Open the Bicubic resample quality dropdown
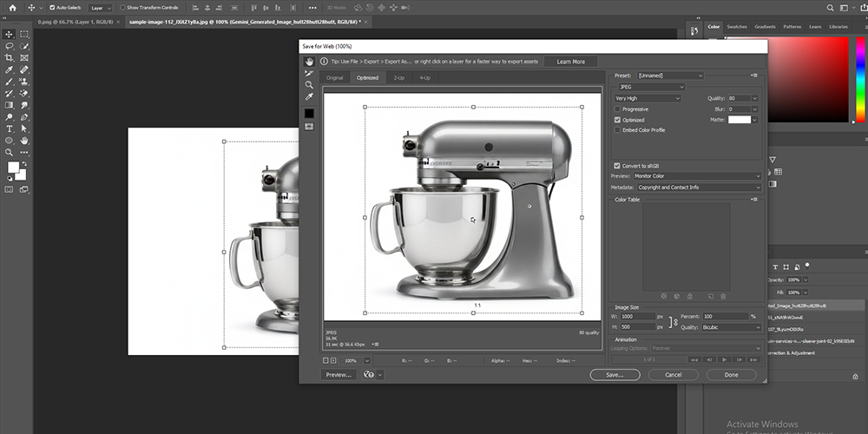868x434 pixels. click(731, 327)
